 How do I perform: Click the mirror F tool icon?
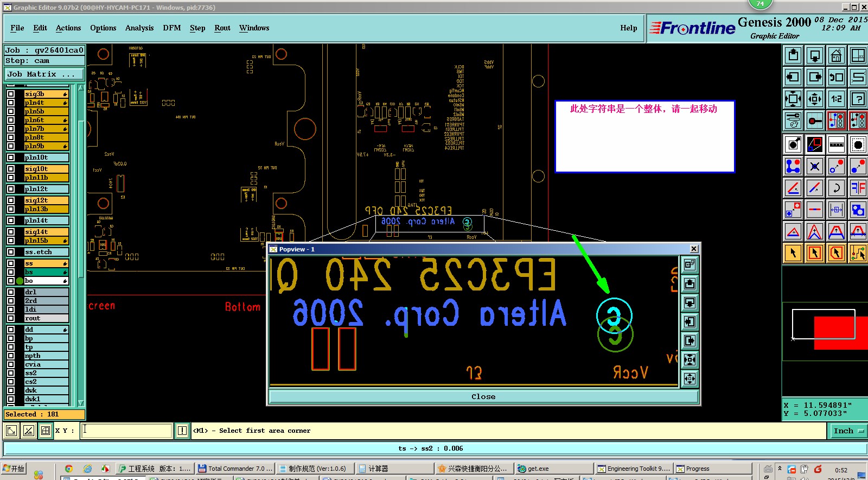858,188
